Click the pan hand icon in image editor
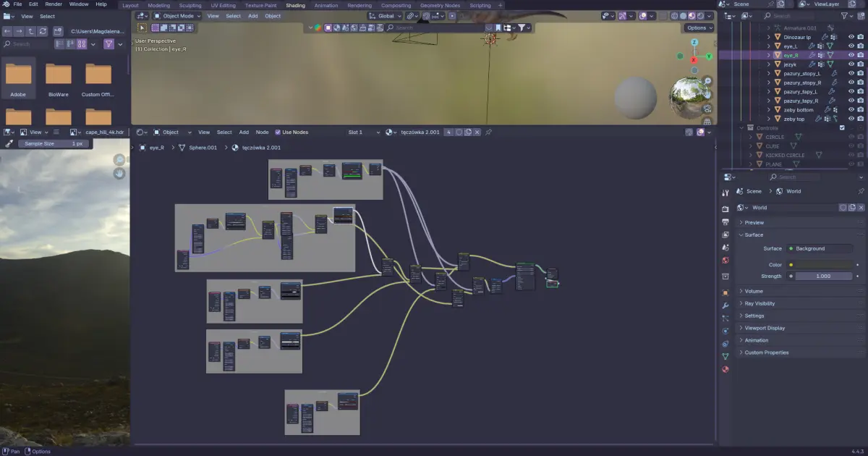This screenshot has height=456, width=868. (119, 174)
